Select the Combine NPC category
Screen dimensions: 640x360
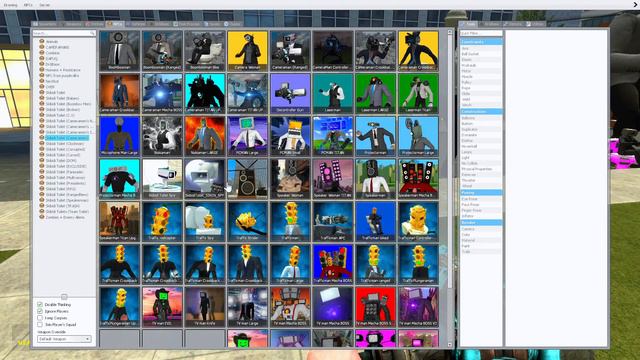(x=53, y=53)
